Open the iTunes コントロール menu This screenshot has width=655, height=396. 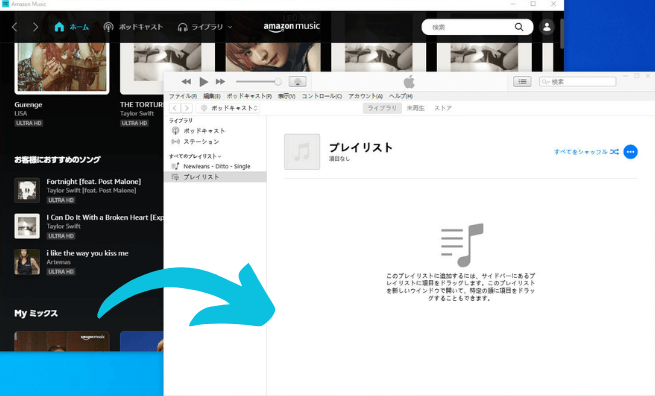click(x=322, y=96)
